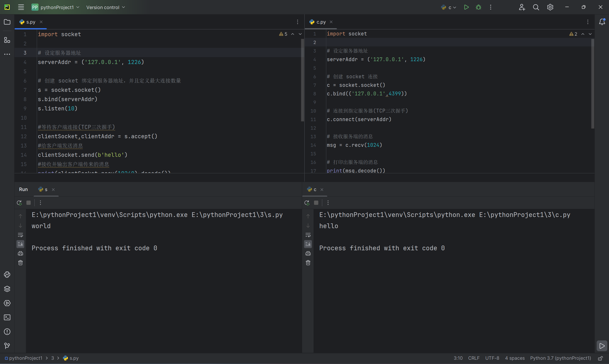This screenshot has width=609, height=364.
Task: Run configuration 'c' with green play button
Action: coord(466,7)
